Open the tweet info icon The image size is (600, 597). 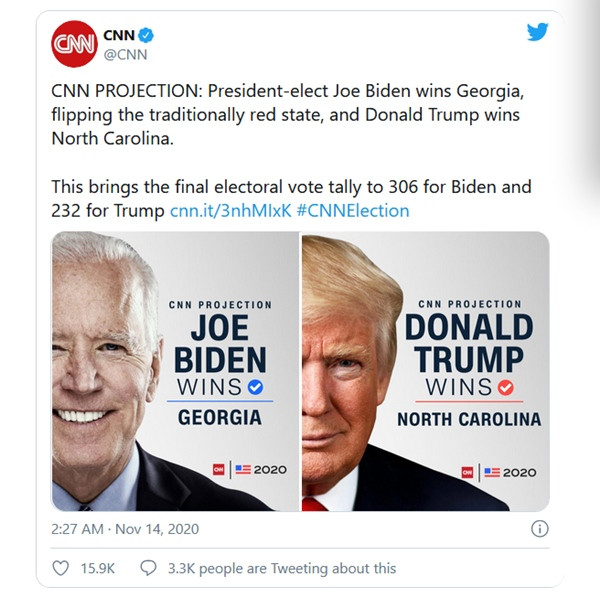tap(539, 529)
